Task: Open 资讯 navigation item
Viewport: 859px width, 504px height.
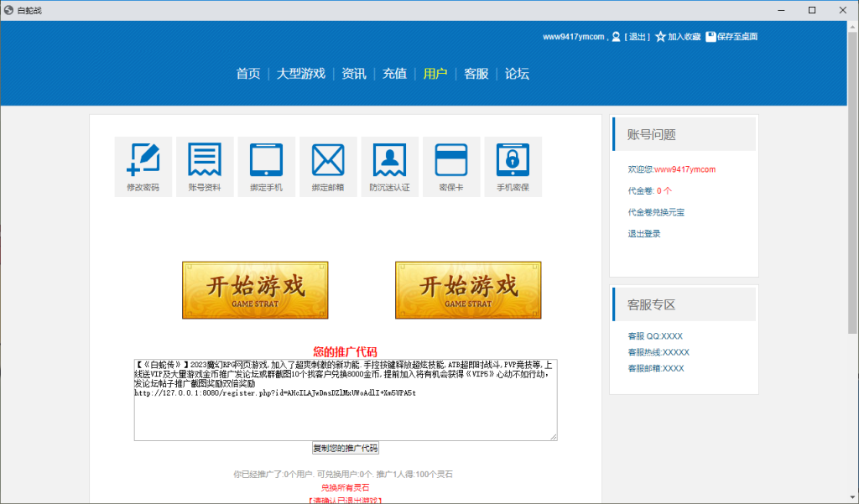Action: 353,74
